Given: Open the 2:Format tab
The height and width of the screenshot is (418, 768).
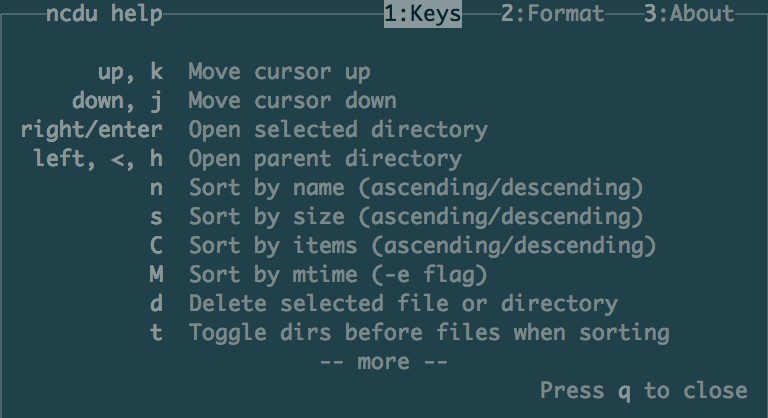Looking at the screenshot, I should [x=553, y=14].
